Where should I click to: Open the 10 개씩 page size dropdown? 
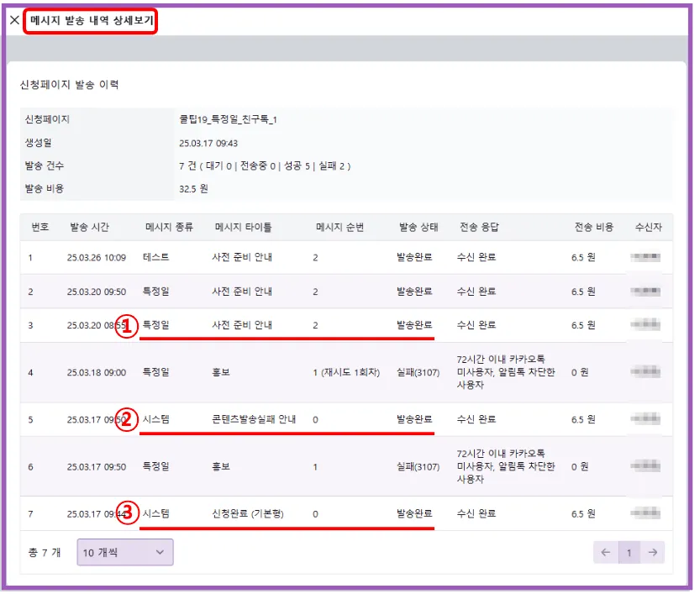click(125, 553)
